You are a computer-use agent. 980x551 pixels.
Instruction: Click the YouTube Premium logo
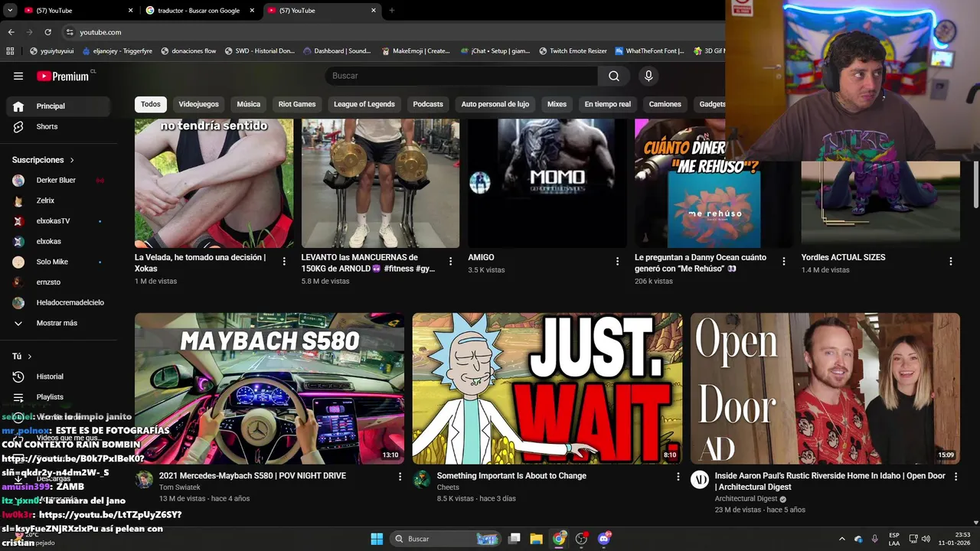64,76
